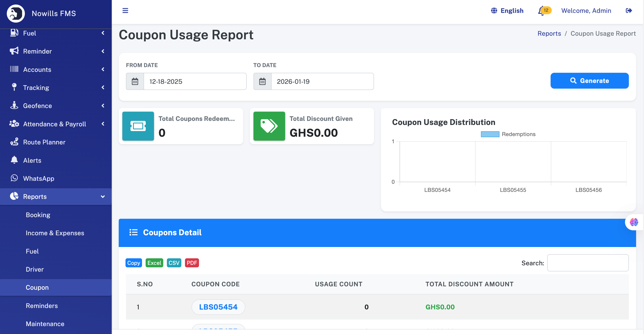Select Income & Expenses report submenu

click(55, 233)
